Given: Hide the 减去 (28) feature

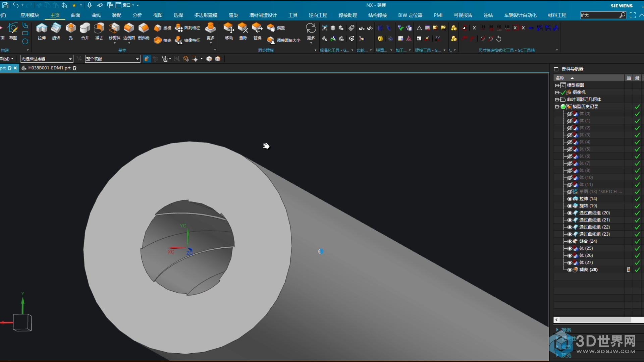Looking at the screenshot, I should (x=570, y=270).
